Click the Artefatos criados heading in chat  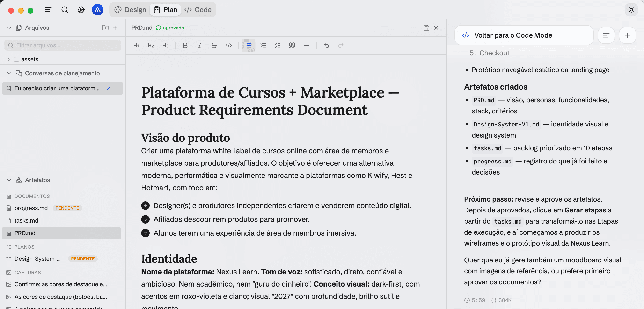point(496,87)
